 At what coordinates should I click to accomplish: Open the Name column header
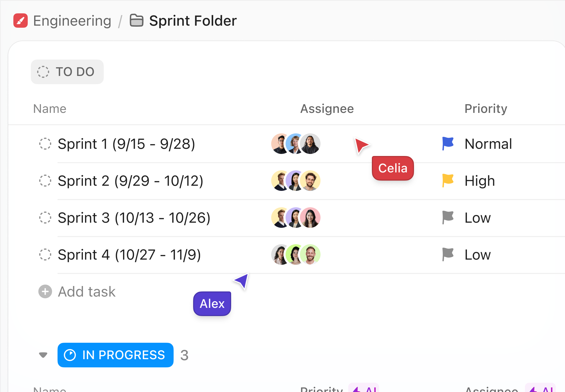point(49,108)
